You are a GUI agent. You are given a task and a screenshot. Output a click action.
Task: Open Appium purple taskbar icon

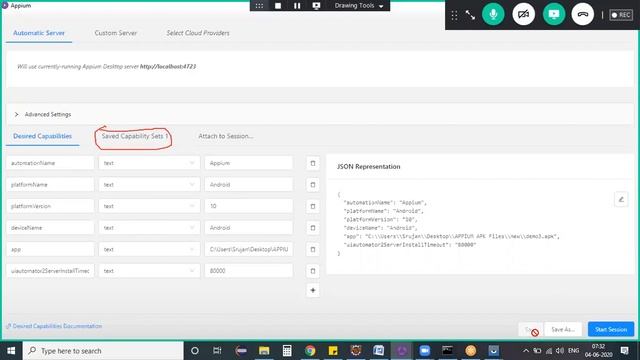402,351
